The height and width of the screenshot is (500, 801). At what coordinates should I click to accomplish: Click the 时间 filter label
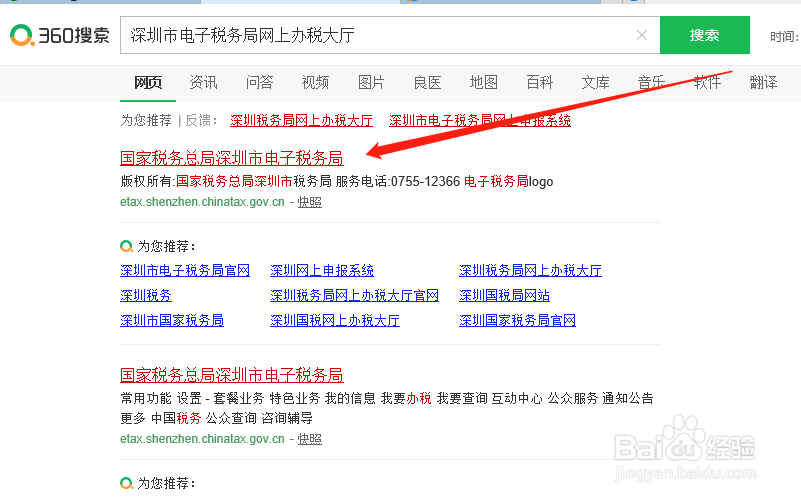tap(784, 36)
